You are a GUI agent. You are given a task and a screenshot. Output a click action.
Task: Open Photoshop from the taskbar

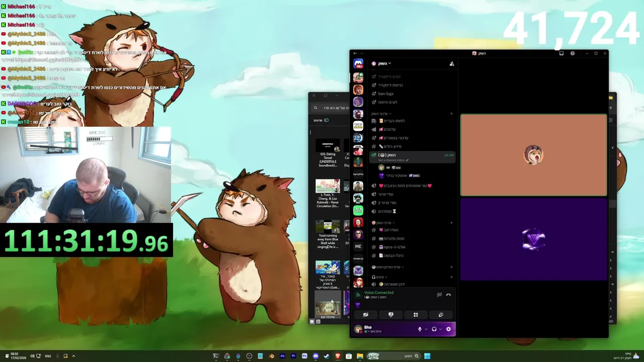point(304,356)
